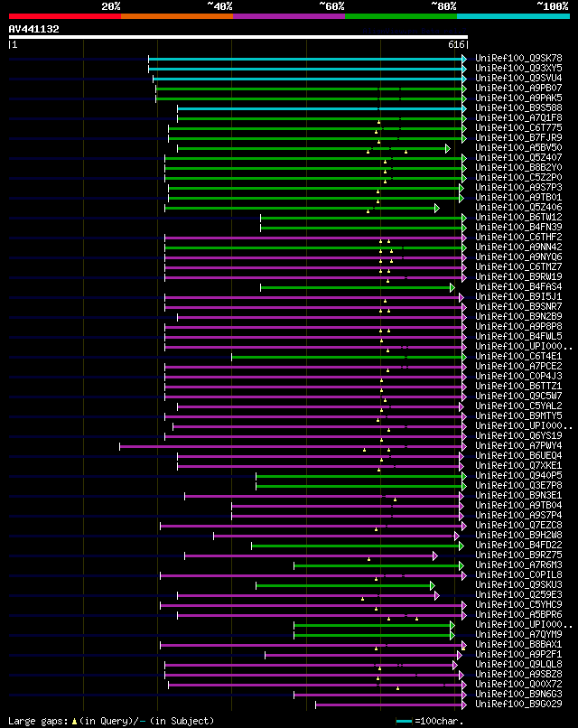Click the UniRef100_B9G029 label
This screenshot has height=728, width=578.
(x=518, y=705)
